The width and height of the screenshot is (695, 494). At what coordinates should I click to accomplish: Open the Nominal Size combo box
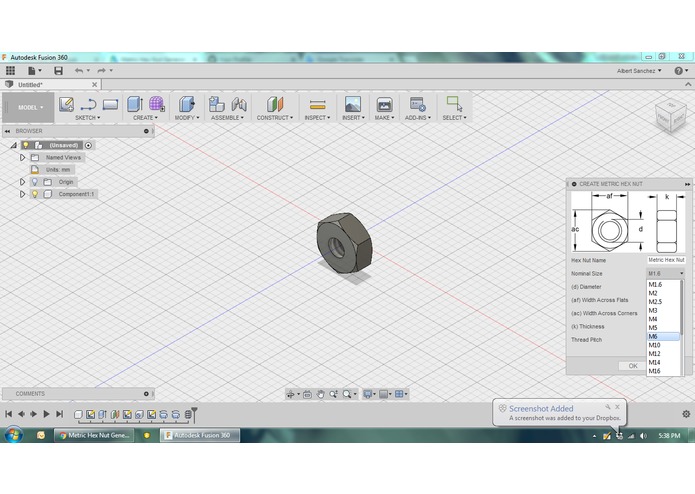[x=665, y=273]
